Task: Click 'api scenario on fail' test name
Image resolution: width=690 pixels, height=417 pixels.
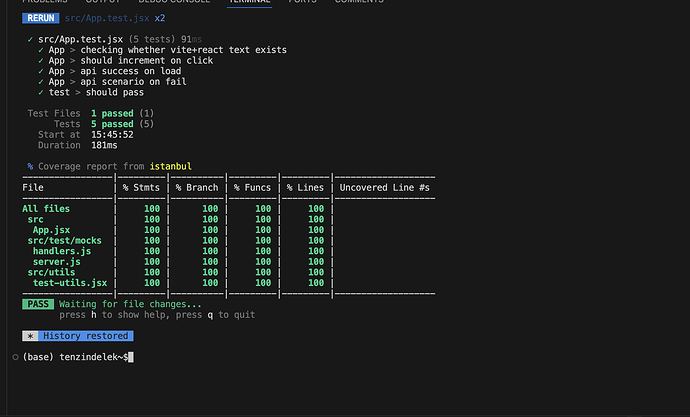Action: coord(133,81)
